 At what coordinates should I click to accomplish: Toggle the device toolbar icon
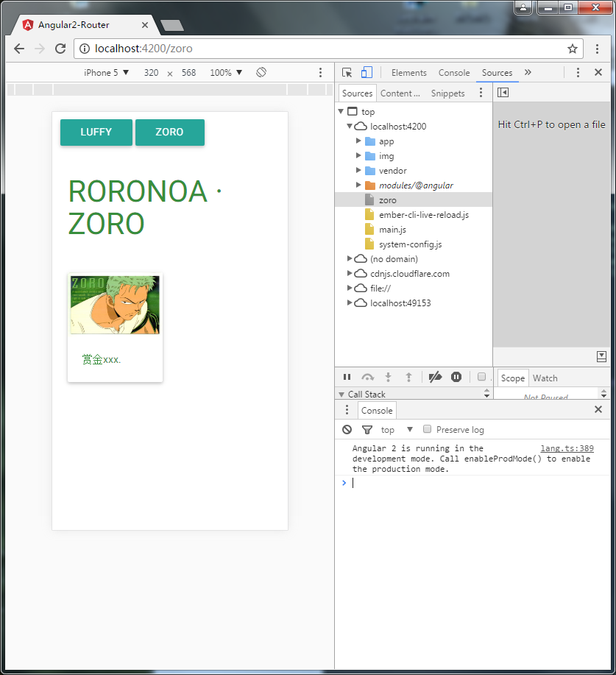[x=367, y=72]
